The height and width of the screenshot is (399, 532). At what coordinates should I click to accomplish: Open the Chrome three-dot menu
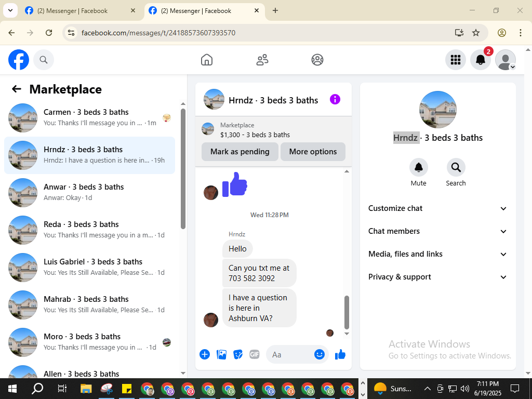point(521,33)
